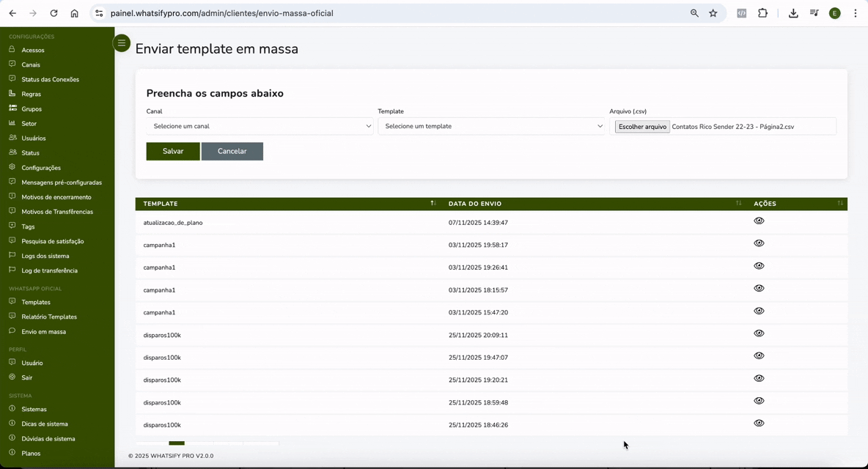Click Escolher arquivo file chooser
Image resolution: width=868 pixels, height=469 pixels.
point(642,127)
